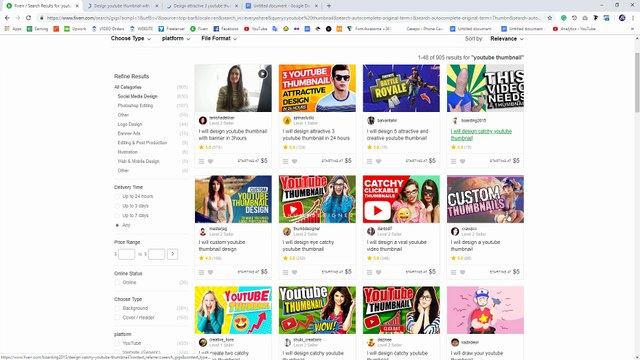Expand the 'Choose Type' filter dropdown
640x360 pixels.
pyautogui.click(x=131, y=38)
